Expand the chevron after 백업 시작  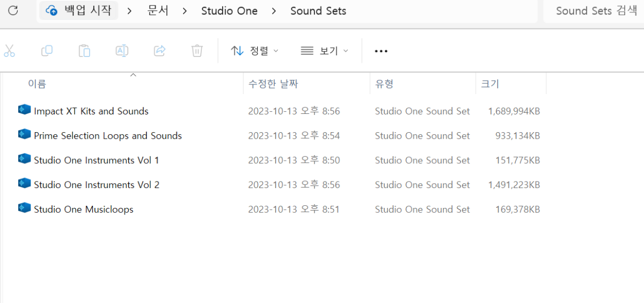pos(129,11)
